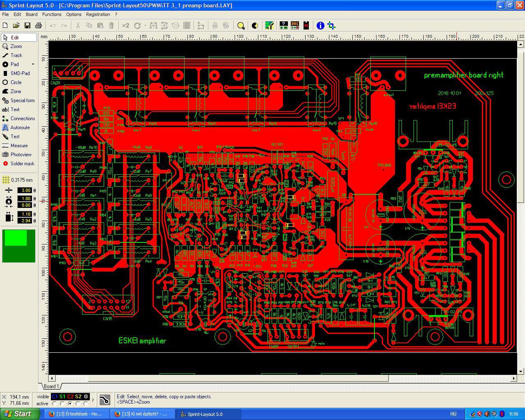Click the track-mode icon in status bar
Image resolution: width=525 pixels, height=420 pixels.
(x=105, y=399)
